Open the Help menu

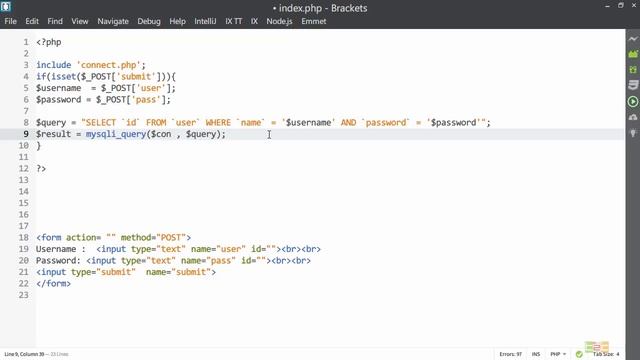[x=178, y=21]
